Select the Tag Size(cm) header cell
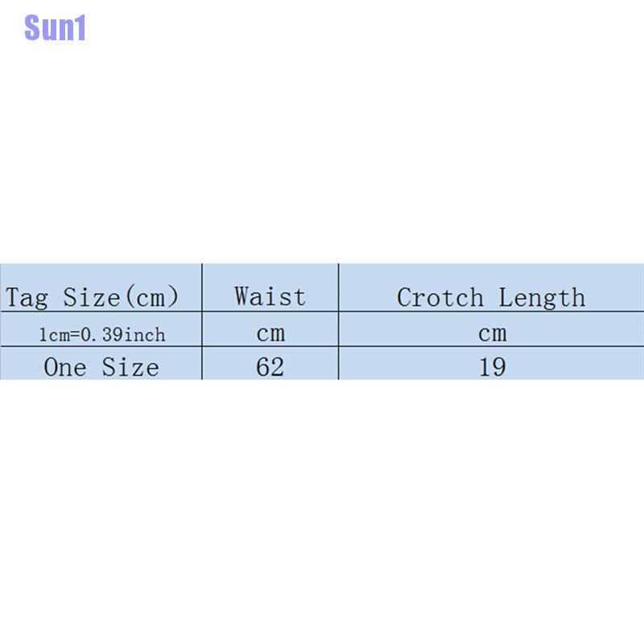The height and width of the screenshot is (644, 644). (92, 297)
